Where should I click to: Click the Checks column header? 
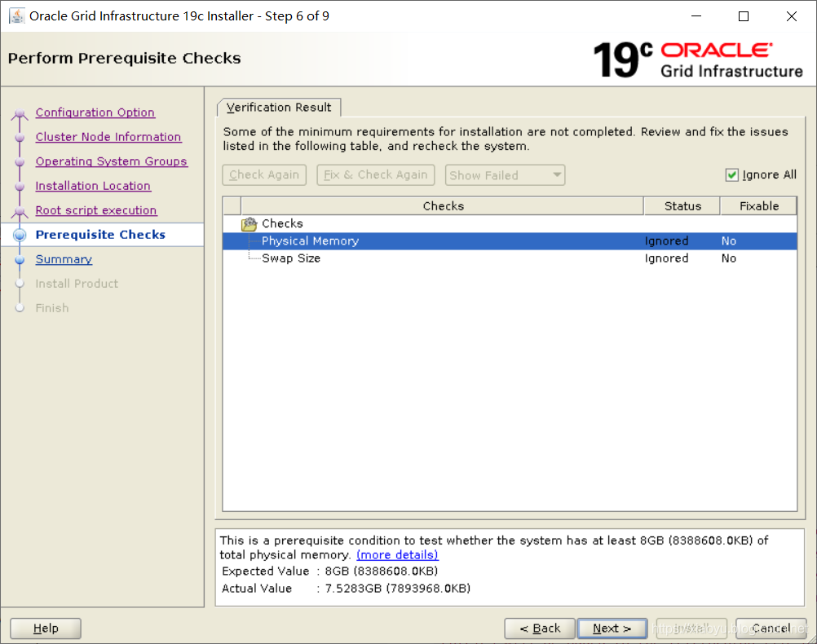coord(443,205)
